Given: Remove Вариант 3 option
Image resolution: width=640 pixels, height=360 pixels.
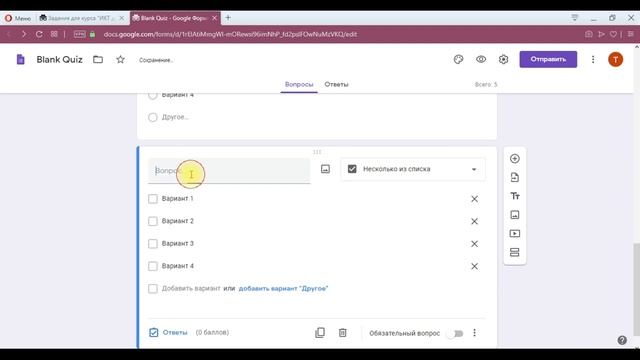Looking at the screenshot, I should (x=474, y=244).
